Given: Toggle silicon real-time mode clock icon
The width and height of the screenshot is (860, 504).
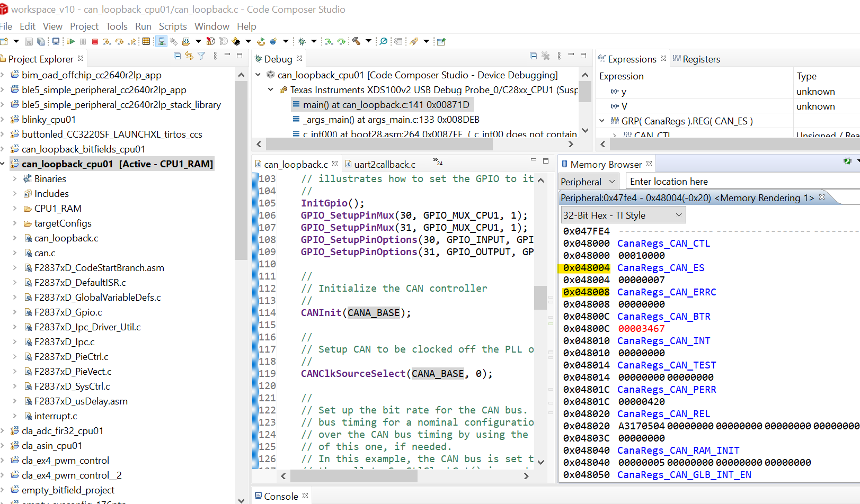Looking at the screenshot, I should pos(210,41).
